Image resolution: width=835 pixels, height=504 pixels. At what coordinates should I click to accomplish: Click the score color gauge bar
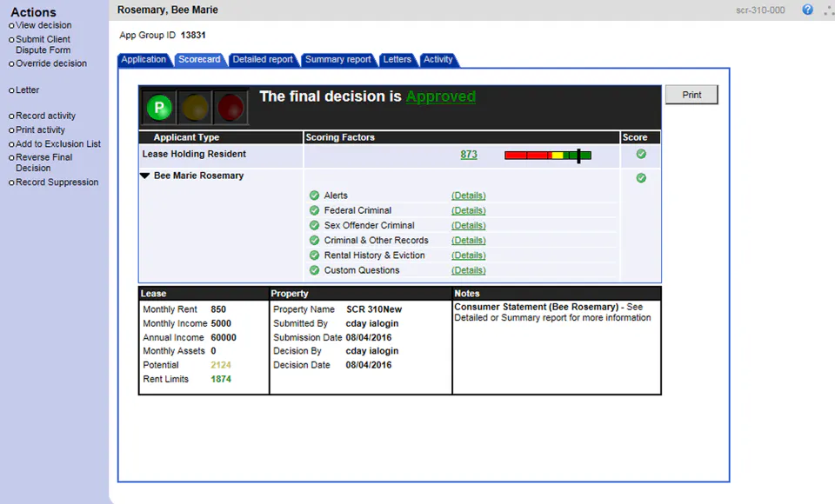click(x=548, y=156)
